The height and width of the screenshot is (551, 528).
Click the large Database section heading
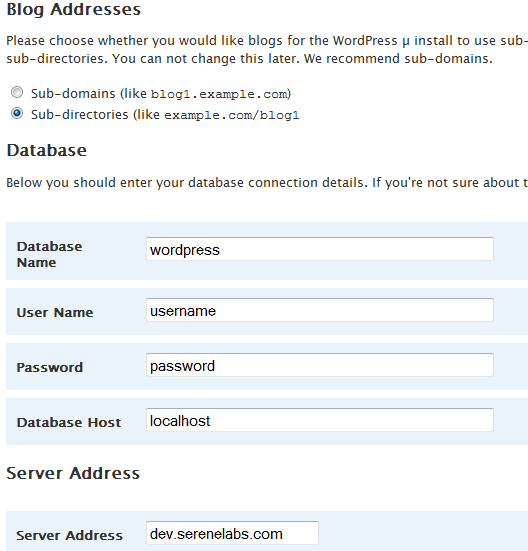46,151
